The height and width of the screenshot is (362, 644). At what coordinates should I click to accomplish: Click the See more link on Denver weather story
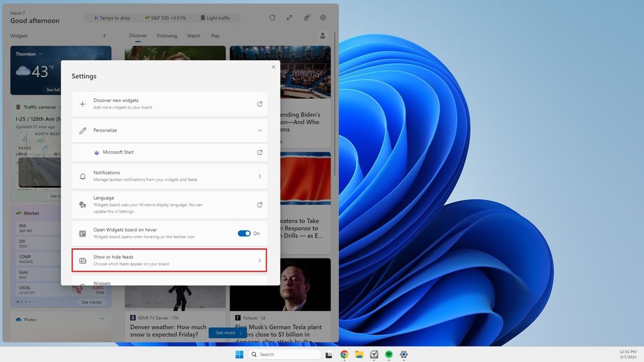coord(227,333)
